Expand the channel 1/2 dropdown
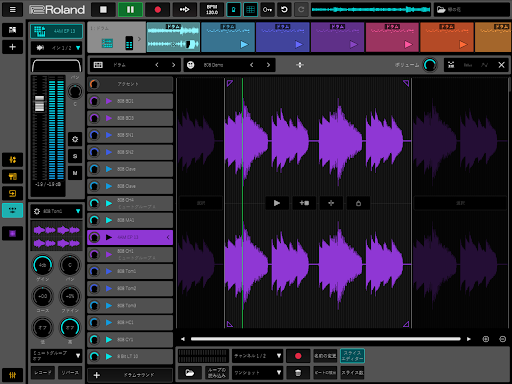This screenshot has width=512, height=384. click(257, 356)
